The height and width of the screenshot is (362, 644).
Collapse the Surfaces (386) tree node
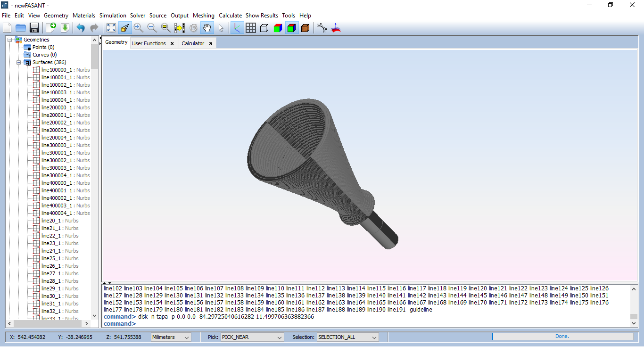pyautogui.click(x=19, y=62)
